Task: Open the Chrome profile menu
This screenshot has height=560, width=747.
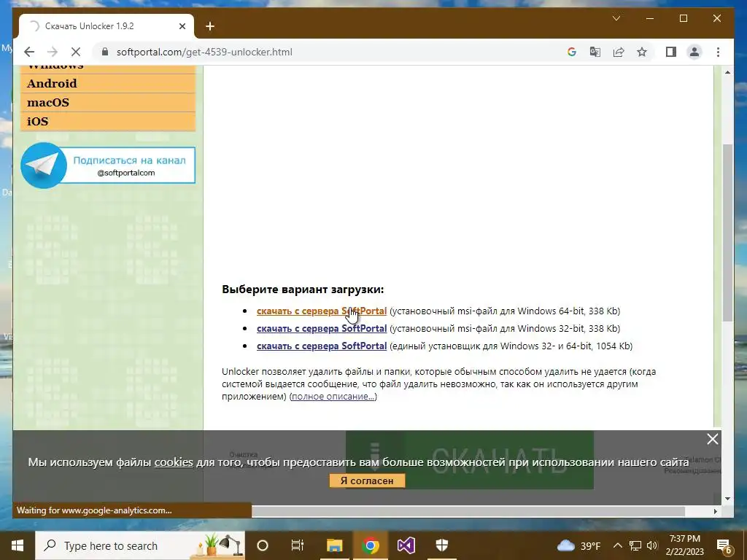Action: pyautogui.click(x=694, y=52)
